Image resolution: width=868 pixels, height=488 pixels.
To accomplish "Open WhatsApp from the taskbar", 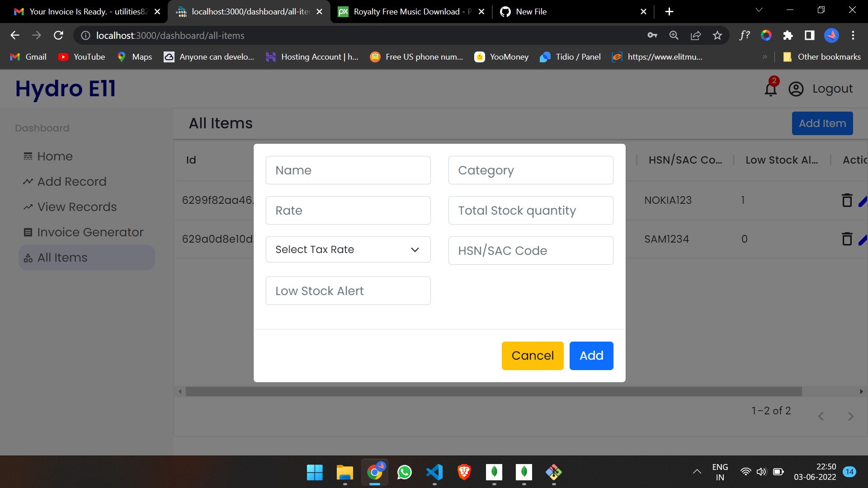I will [404, 473].
